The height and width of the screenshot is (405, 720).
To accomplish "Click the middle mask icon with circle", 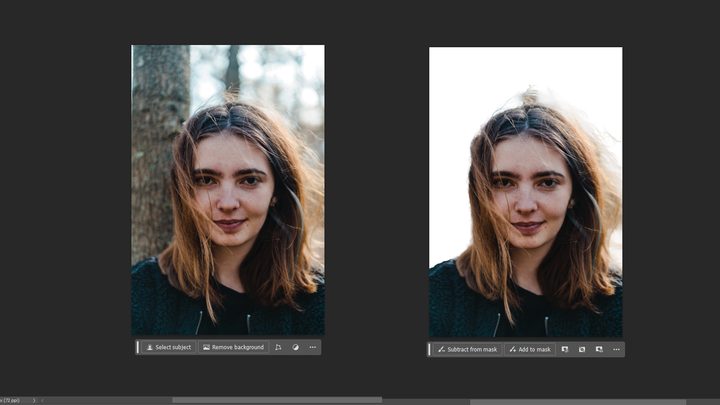I will pyautogui.click(x=582, y=349).
